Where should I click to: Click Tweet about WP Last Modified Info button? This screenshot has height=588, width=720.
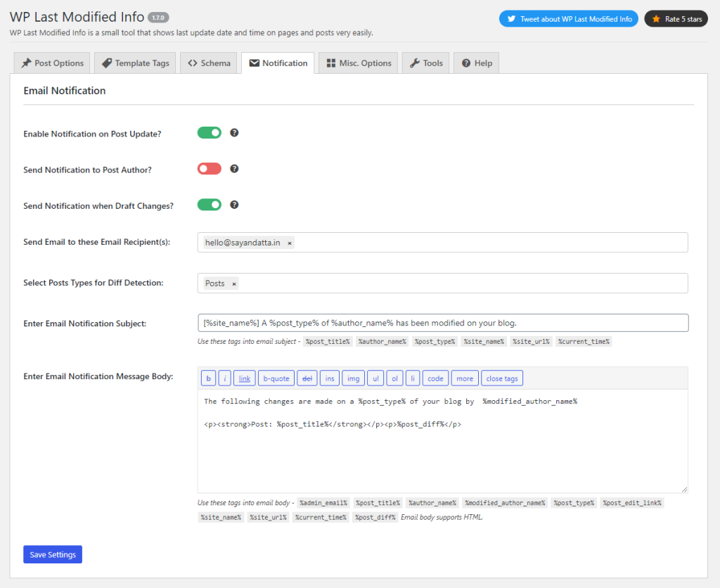pyautogui.click(x=568, y=19)
